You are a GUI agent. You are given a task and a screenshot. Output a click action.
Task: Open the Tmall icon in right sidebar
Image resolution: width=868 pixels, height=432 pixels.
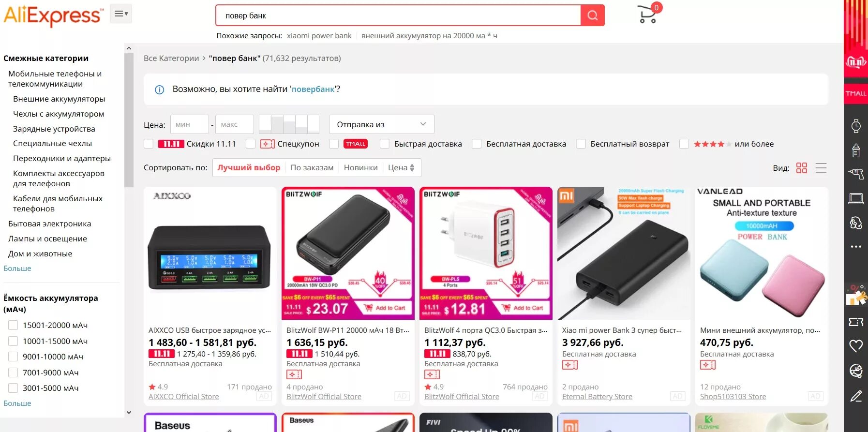pyautogui.click(x=856, y=93)
